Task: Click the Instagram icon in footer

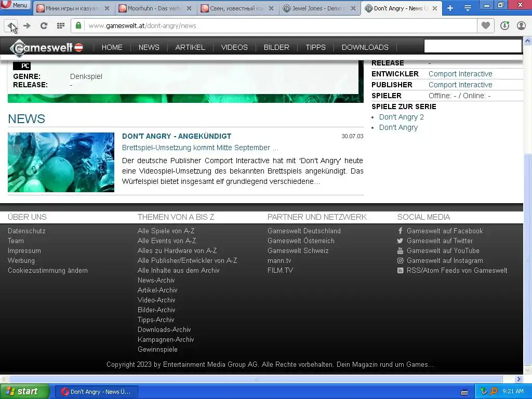Action: pos(401,261)
